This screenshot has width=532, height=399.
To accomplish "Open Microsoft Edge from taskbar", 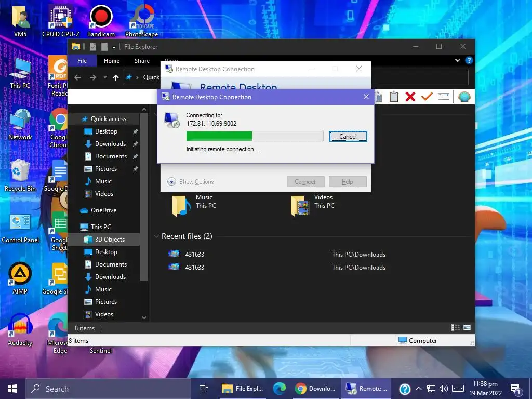I will (279, 389).
